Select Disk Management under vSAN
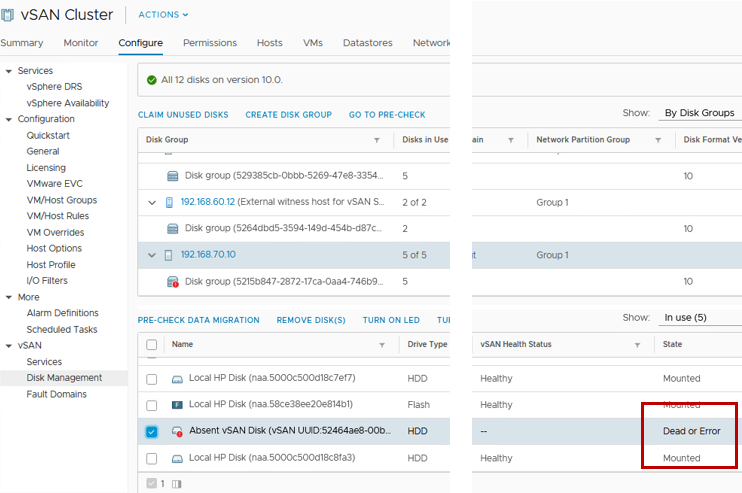 click(x=64, y=378)
